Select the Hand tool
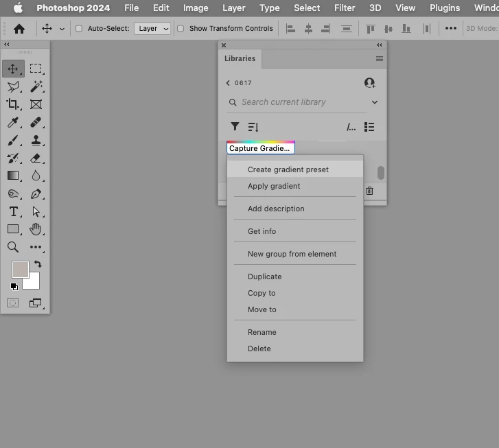The width and height of the screenshot is (499, 448). click(36, 229)
